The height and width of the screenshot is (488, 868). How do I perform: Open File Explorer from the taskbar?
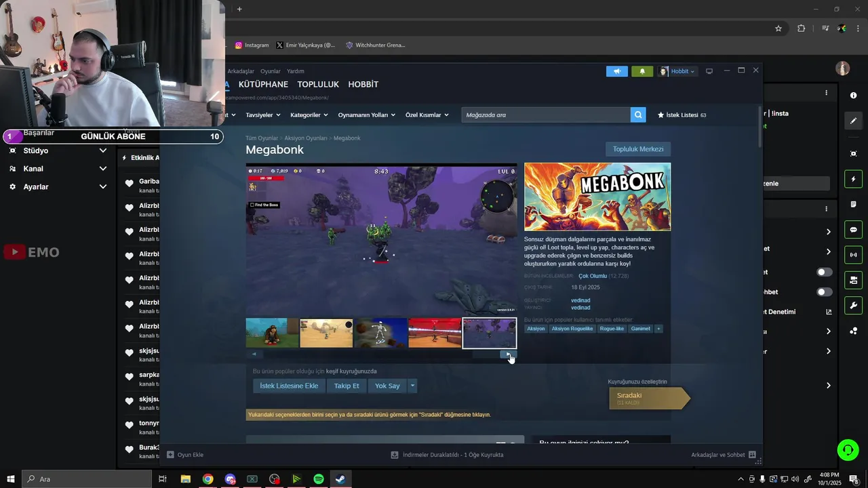tap(185, 479)
